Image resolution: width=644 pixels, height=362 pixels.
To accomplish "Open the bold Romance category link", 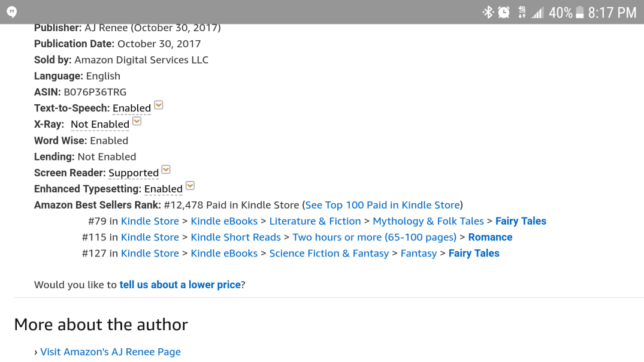I will point(490,237).
